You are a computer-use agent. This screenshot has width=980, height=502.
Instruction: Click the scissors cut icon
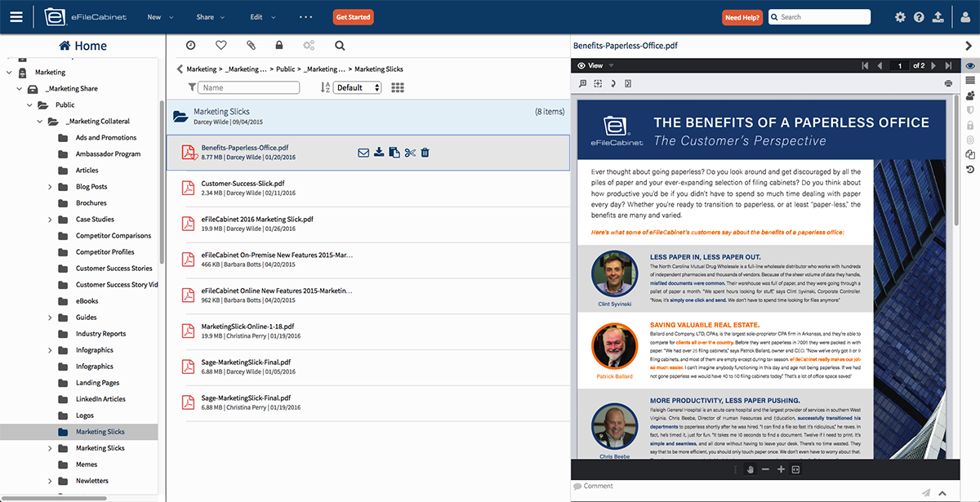(x=410, y=153)
